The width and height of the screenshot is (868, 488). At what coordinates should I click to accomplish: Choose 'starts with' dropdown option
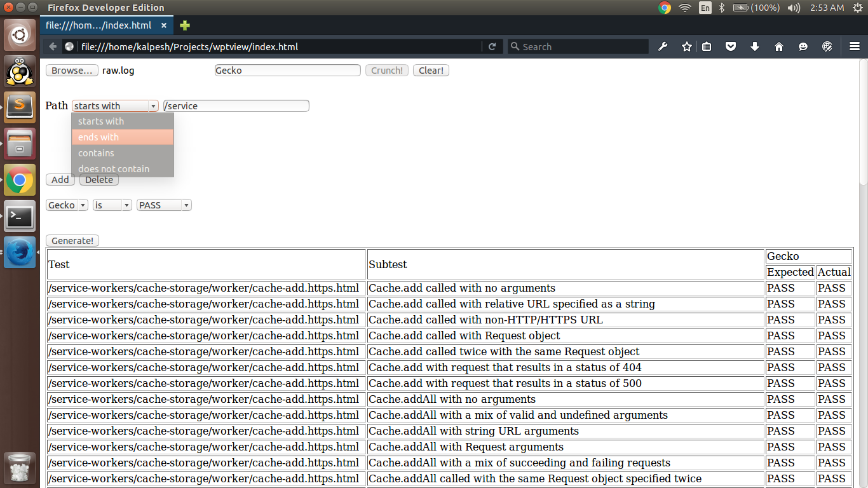[x=123, y=121]
